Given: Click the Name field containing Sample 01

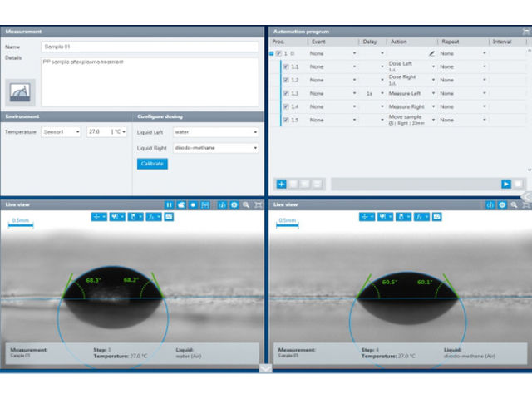Looking at the screenshot, I should 150,47.
